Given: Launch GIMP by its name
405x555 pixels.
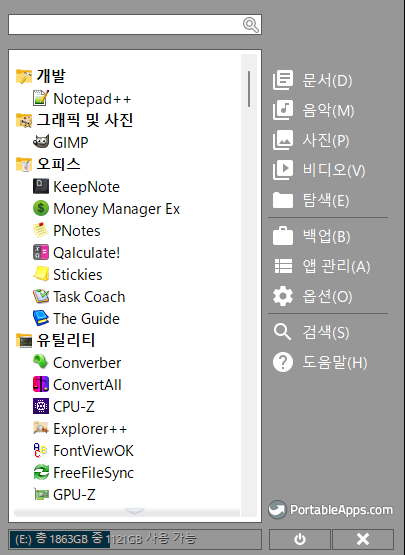Looking at the screenshot, I should (x=71, y=143).
